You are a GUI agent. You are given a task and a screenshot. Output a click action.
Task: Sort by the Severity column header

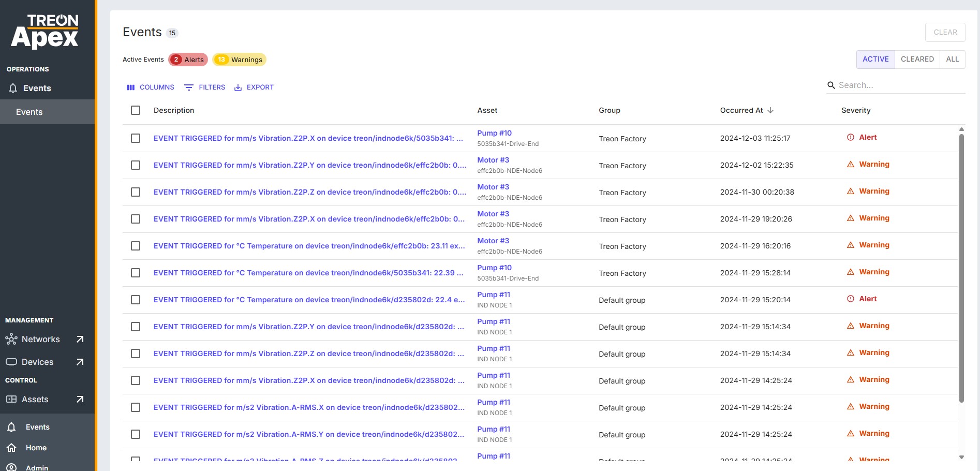[x=856, y=110]
